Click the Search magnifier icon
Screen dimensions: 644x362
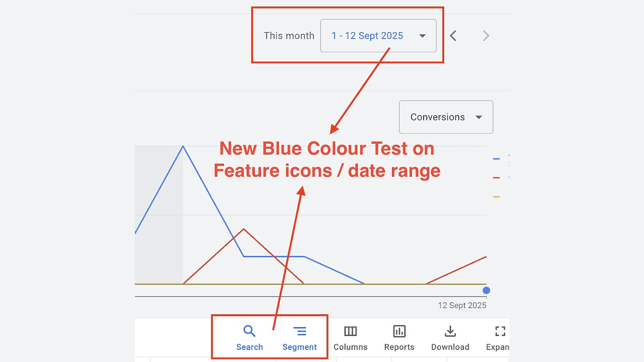250,331
